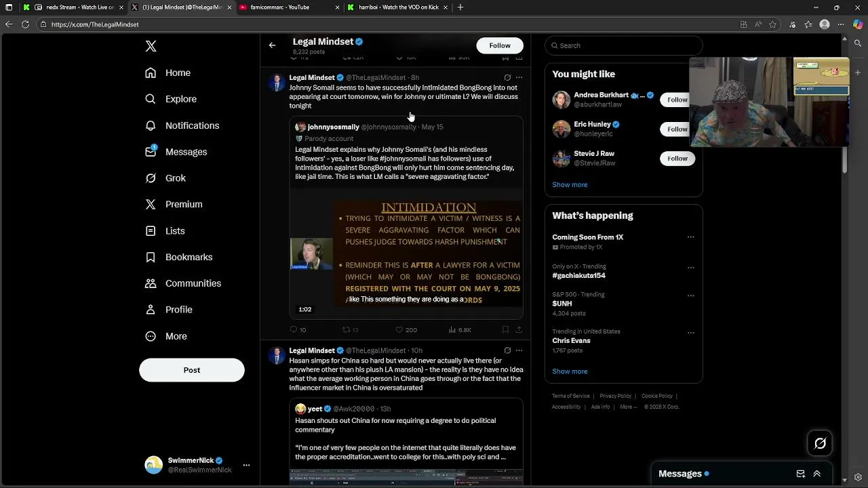Image resolution: width=868 pixels, height=488 pixels.
Task: Follow Stevie J Raw
Action: pos(677,159)
